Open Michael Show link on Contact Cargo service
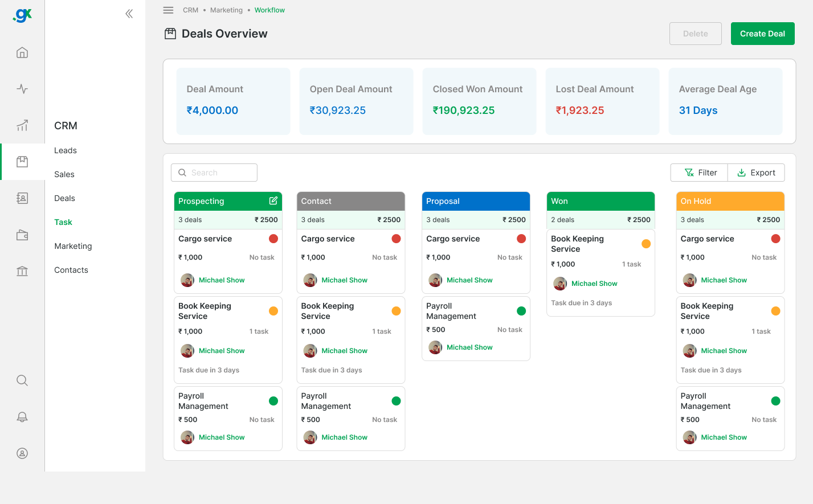Image resolution: width=813 pixels, height=504 pixels. click(x=345, y=280)
